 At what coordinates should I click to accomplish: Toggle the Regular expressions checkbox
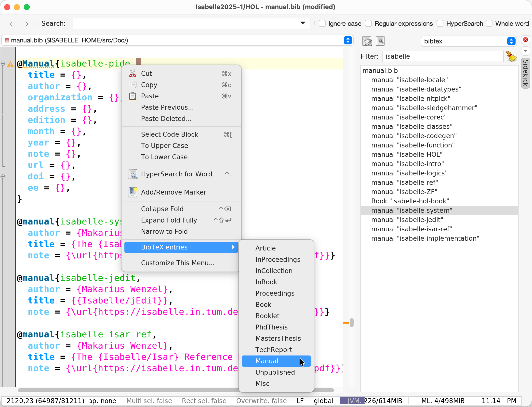point(368,24)
